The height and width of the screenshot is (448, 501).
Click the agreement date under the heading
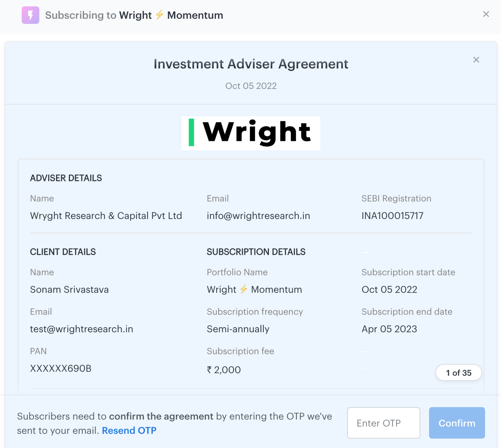coord(251,86)
